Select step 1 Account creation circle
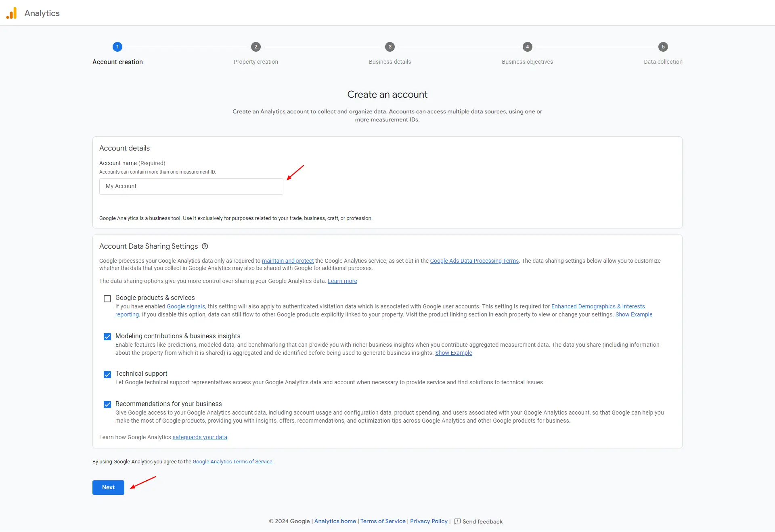The width and height of the screenshot is (775, 532). [x=117, y=47]
